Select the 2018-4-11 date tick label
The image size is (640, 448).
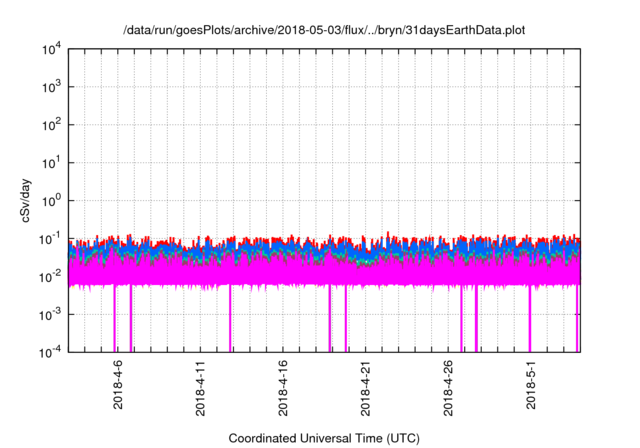200,388
